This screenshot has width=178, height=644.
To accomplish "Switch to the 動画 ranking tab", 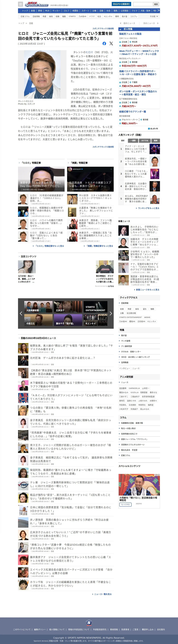I will coord(156,141).
